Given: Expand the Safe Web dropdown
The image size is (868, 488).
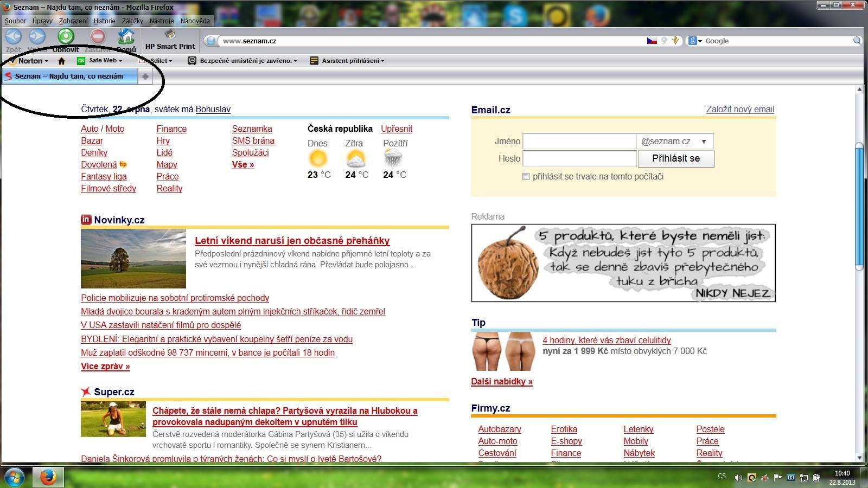Looking at the screenshot, I should click(120, 61).
